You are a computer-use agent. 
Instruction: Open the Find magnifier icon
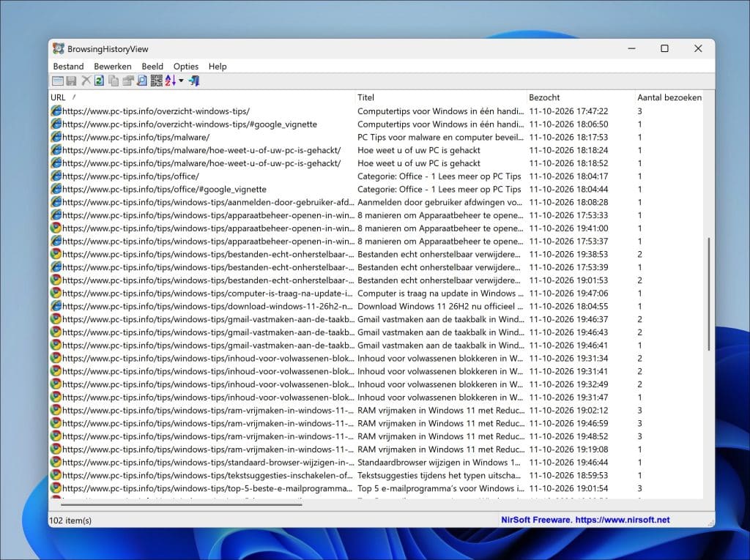(142, 81)
